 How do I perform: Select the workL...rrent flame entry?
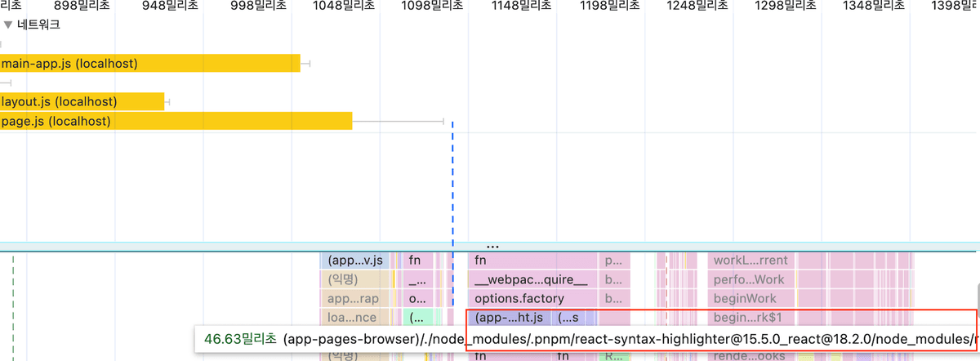click(x=750, y=261)
